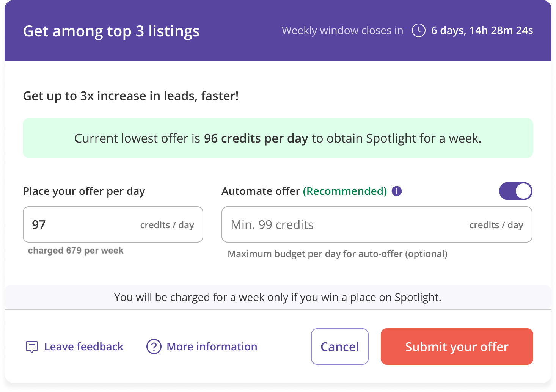Click the green current lowest offer banner
Image resolution: width=556 pixels, height=392 pixels.
tap(278, 138)
